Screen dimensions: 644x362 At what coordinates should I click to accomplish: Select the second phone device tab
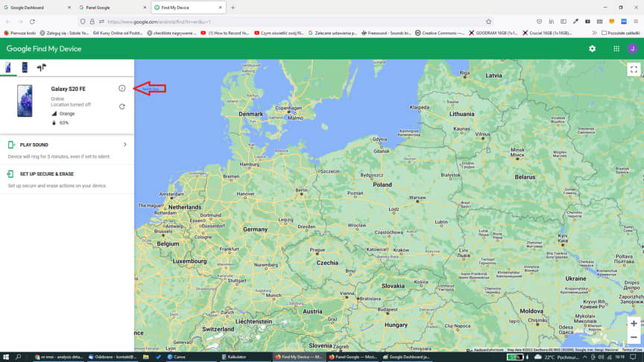pyautogui.click(x=25, y=67)
